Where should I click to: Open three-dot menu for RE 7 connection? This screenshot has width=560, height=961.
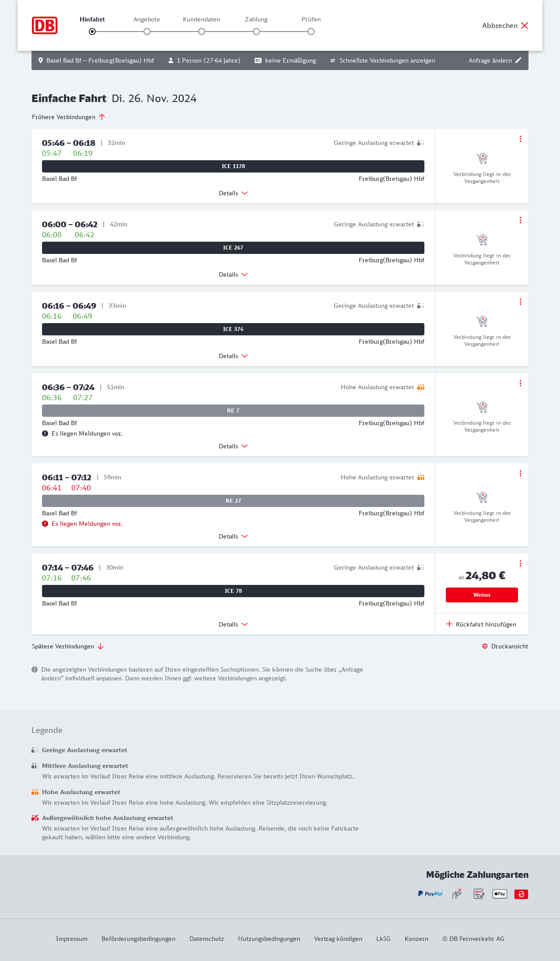520,383
